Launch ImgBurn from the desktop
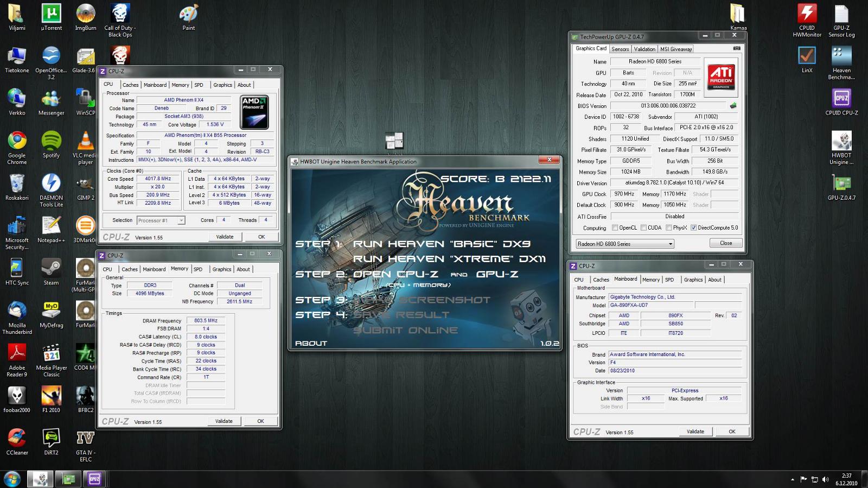This screenshot has height=488, width=868. pos(85,17)
